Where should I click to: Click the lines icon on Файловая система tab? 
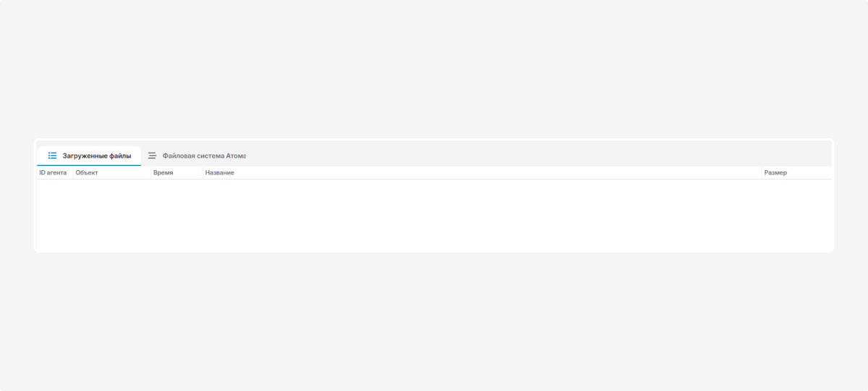pos(152,156)
